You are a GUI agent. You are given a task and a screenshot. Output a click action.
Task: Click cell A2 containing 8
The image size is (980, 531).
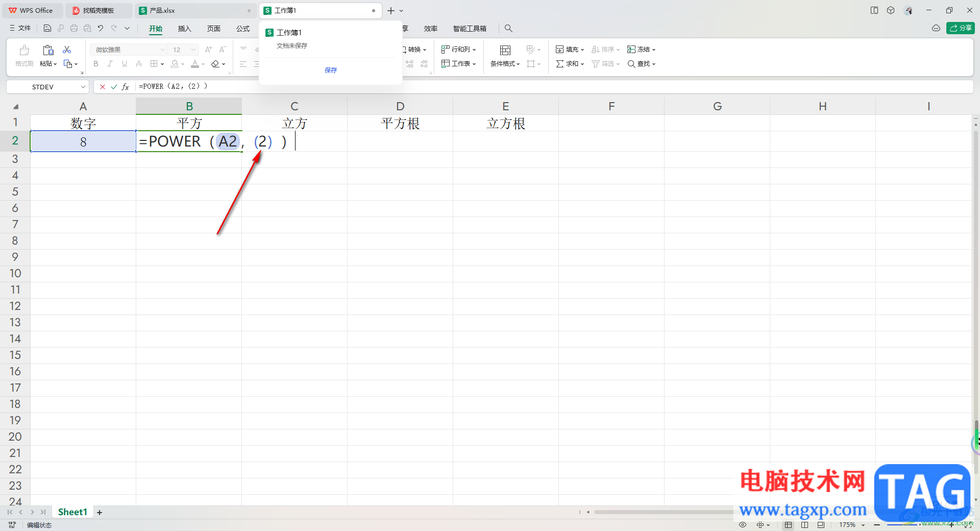click(83, 141)
